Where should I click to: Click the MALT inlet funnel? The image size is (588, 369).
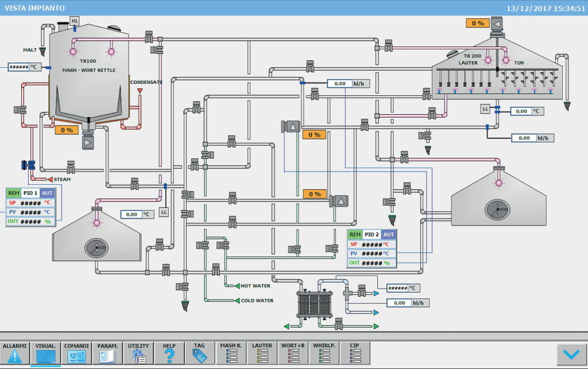(x=42, y=51)
